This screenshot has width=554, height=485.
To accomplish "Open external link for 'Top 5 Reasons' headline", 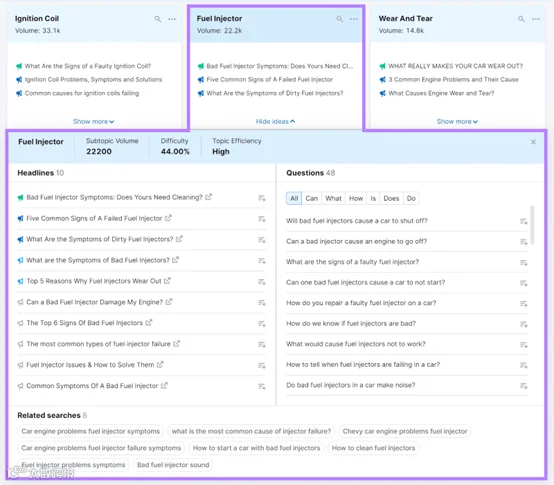I will point(167,281).
